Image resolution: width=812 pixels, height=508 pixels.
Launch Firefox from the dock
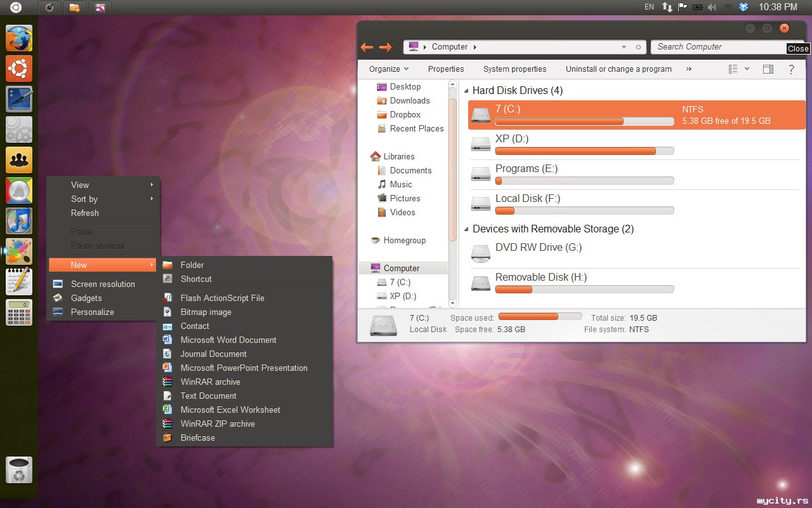19,38
